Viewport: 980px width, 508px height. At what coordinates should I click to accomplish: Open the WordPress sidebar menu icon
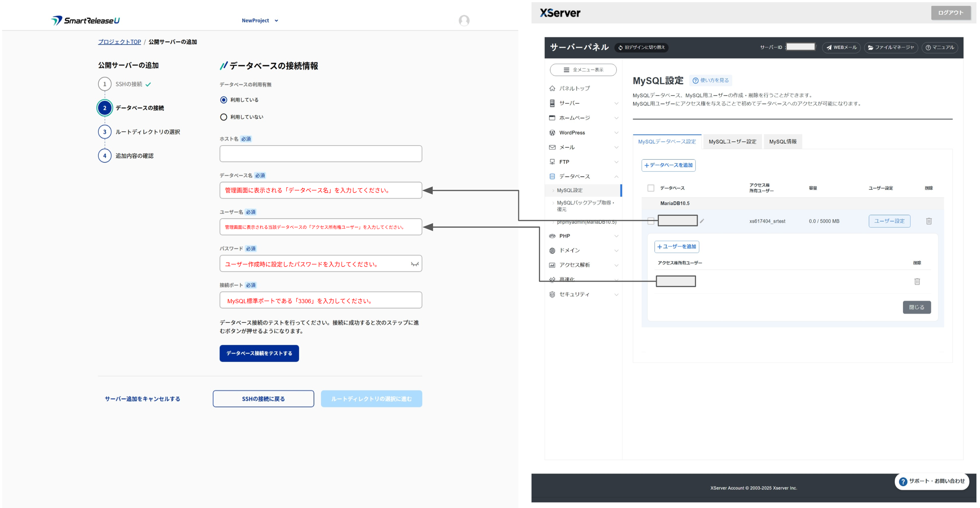coord(552,132)
